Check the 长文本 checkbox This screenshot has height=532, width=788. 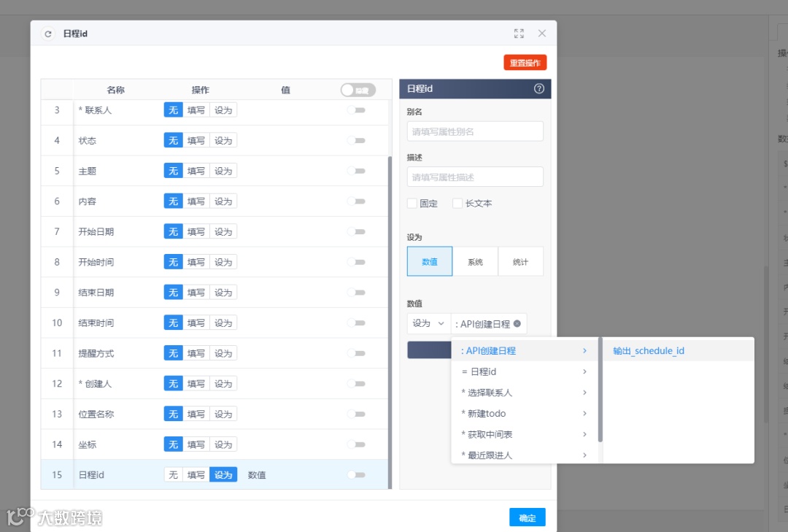click(457, 203)
